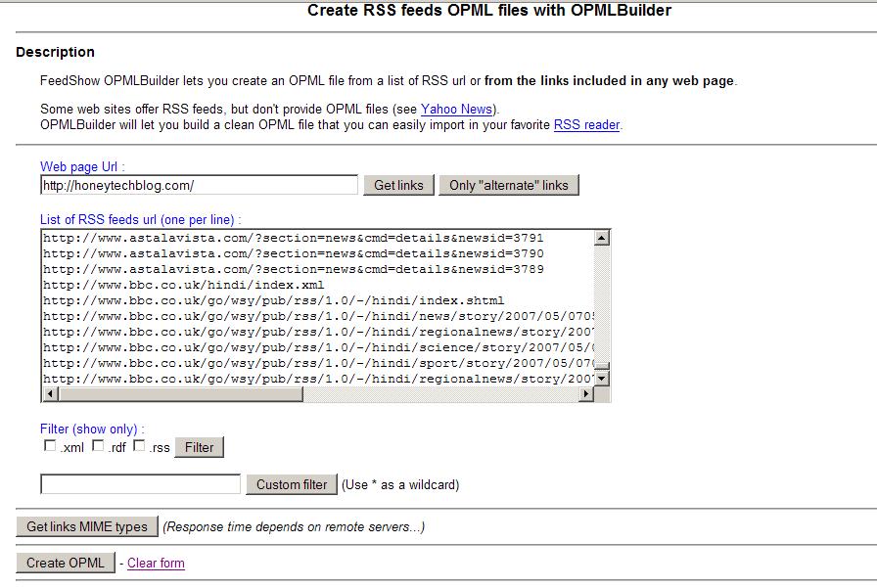Click the Custom filter button

[292, 484]
